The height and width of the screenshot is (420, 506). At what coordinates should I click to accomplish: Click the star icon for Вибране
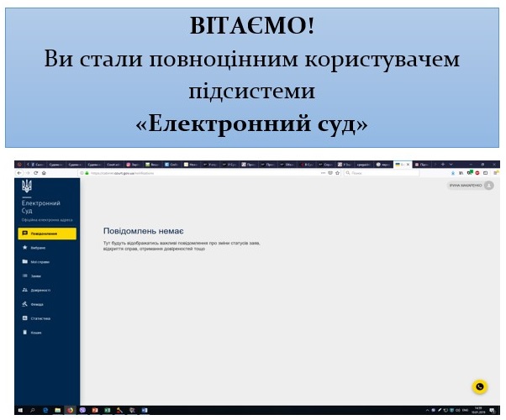point(25,248)
